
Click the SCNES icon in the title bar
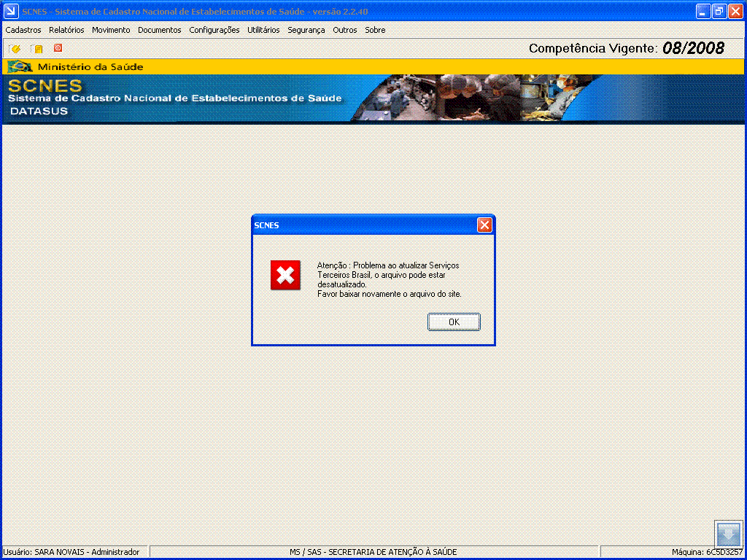[9, 10]
